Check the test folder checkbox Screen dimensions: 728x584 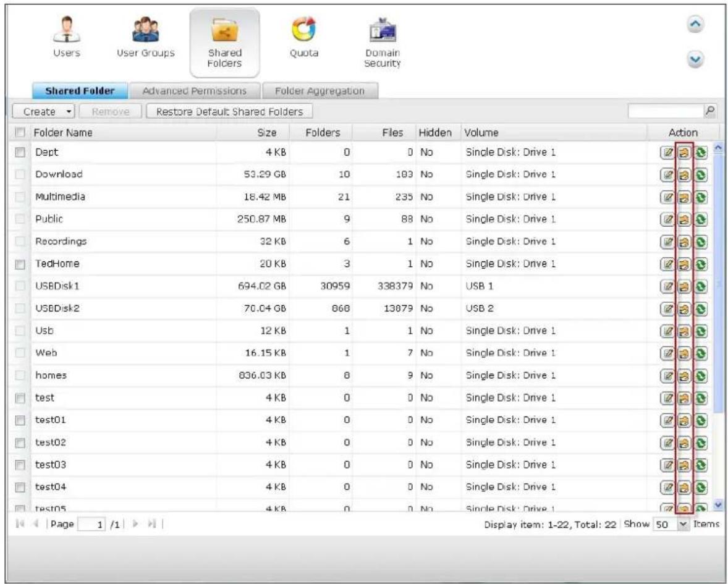pos(20,398)
